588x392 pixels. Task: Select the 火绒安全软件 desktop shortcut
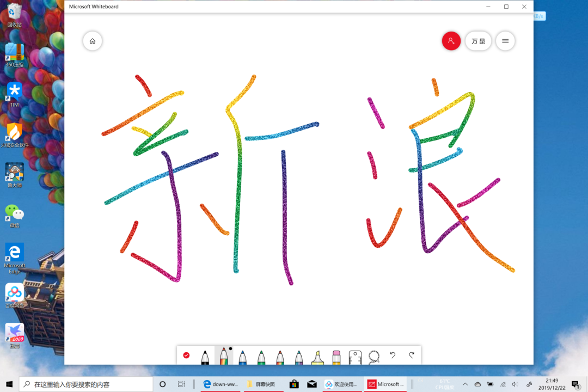point(14,135)
